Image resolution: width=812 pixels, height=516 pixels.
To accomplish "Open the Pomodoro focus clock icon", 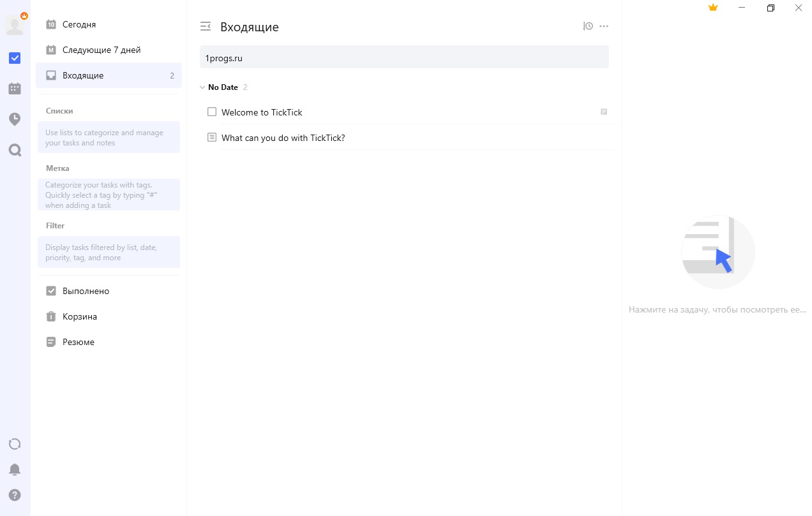I will (15, 119).
